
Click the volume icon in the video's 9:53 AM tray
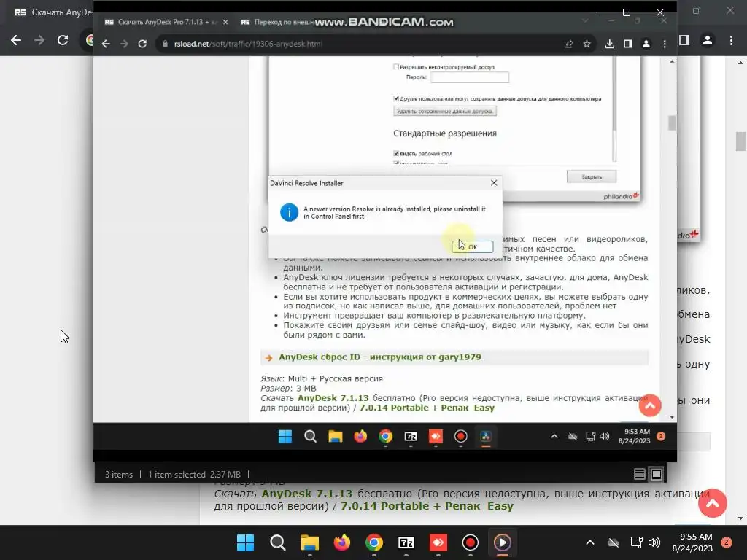(605, 436)
